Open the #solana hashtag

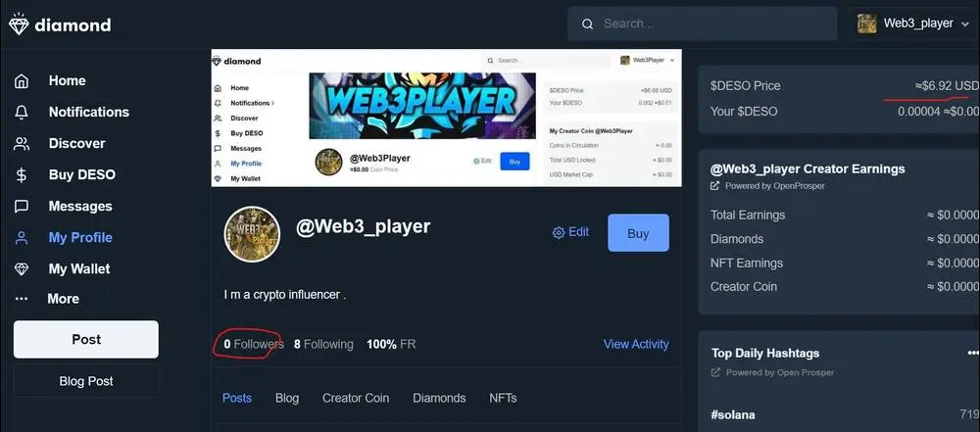coord(733,414)
